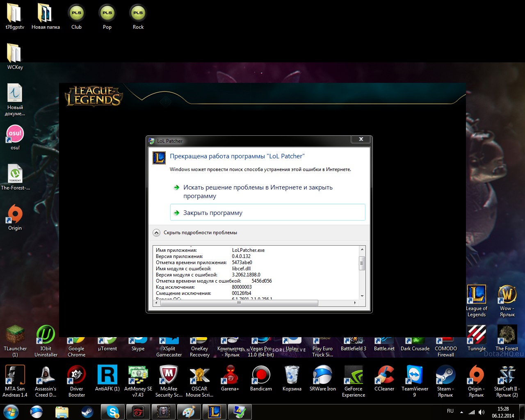Select the Garena+ shortcut
This screenshot has height=420, width=525.
coord(230,378)
